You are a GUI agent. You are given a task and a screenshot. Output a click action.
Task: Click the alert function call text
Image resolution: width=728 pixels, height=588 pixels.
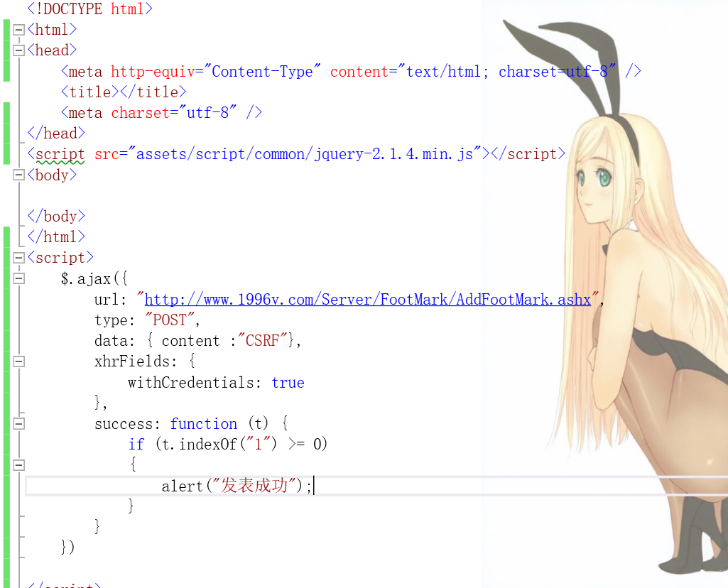tap(182, 486)
